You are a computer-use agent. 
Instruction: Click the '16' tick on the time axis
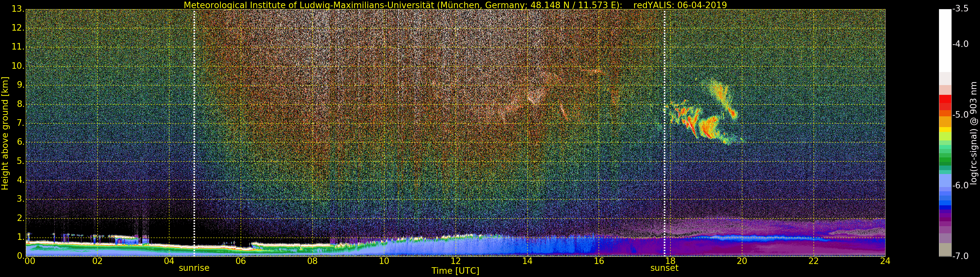(x=599, y=261)
